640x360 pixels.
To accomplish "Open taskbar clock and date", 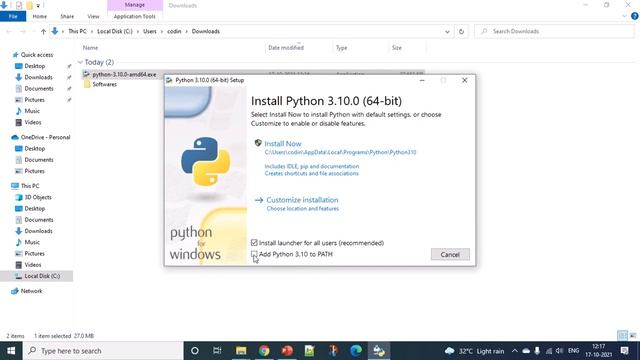I will 598,351.
